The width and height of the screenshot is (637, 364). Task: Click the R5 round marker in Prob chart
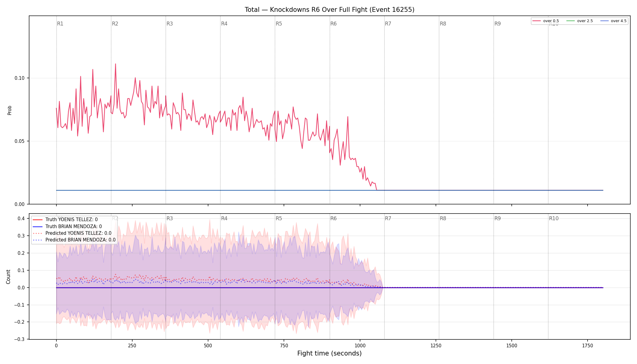point(279,24)
